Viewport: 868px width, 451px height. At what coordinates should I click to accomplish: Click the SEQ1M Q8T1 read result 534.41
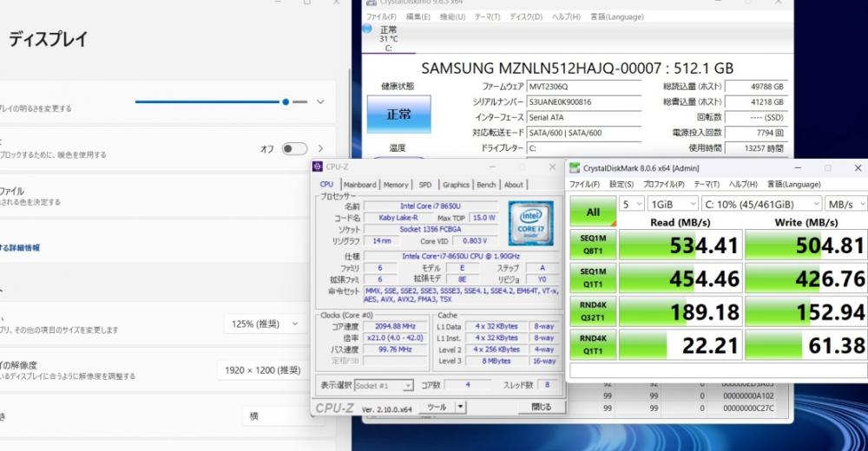680,245
